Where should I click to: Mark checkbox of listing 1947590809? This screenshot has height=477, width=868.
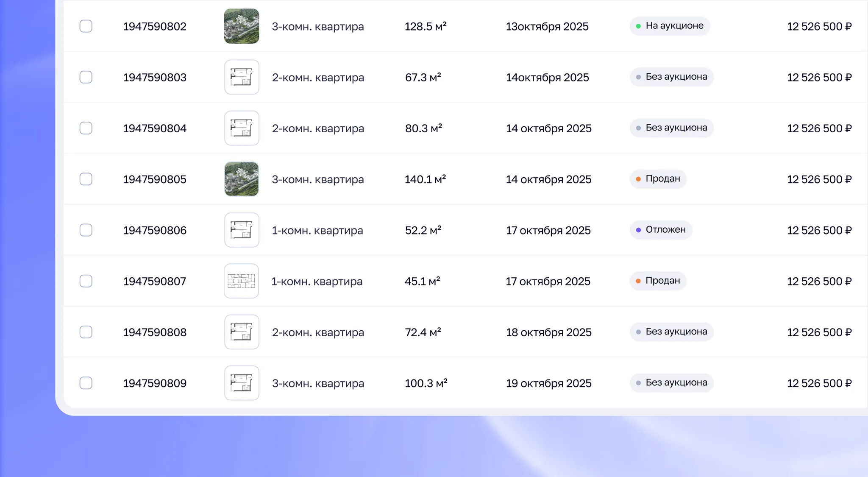[86, 383]
